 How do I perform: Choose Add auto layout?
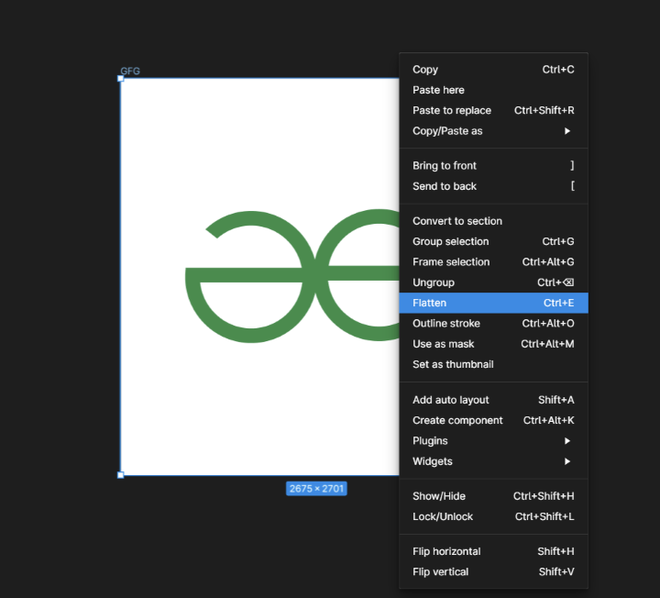click(493, 400)
